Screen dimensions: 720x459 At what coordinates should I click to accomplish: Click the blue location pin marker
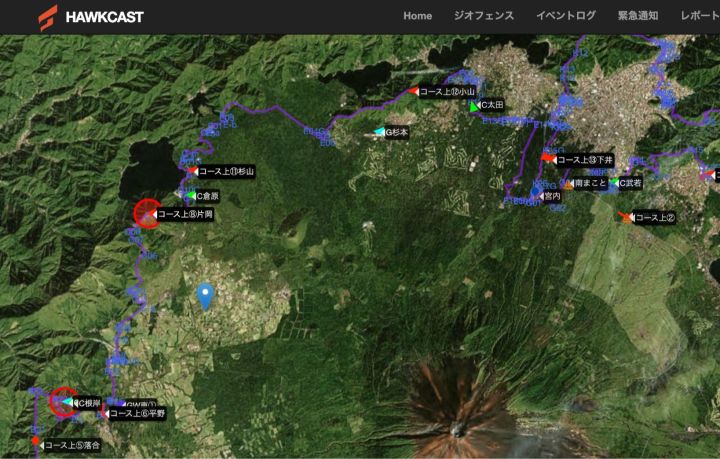(206, 295)
